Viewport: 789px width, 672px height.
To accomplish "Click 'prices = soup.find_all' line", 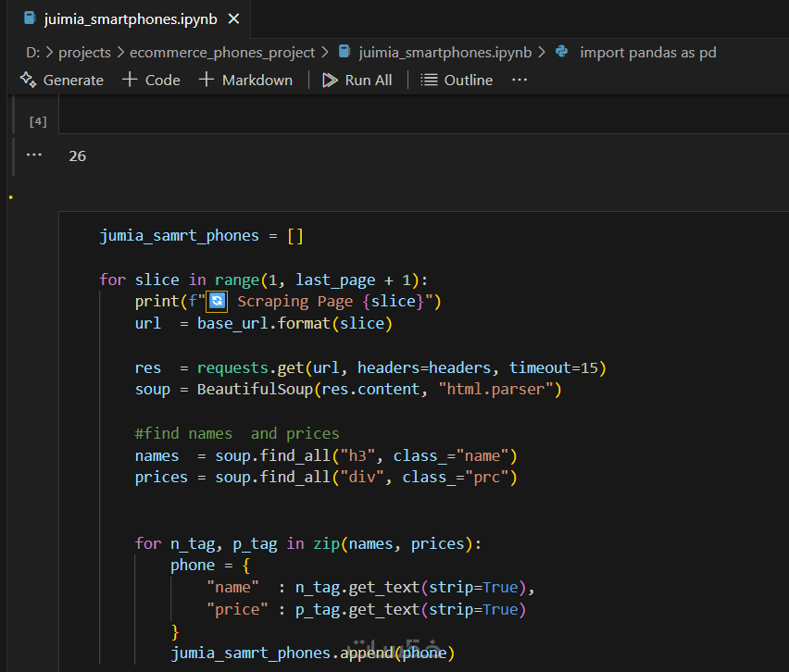I will click(x=326, y=478).
